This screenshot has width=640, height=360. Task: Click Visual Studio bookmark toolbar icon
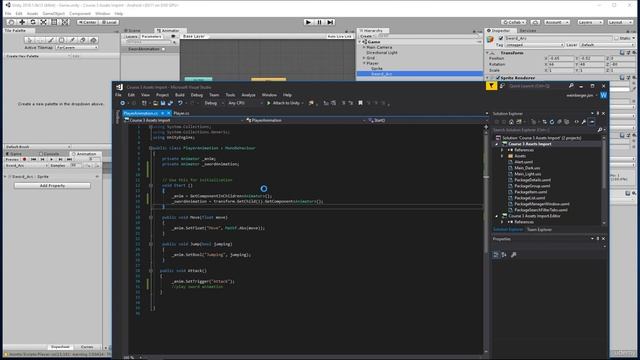[360, 103]
